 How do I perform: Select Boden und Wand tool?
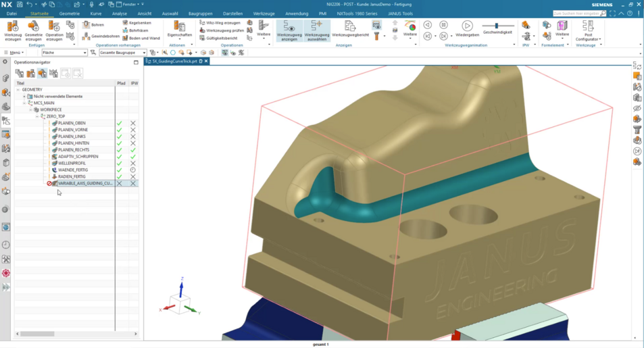tap(141, 38)
